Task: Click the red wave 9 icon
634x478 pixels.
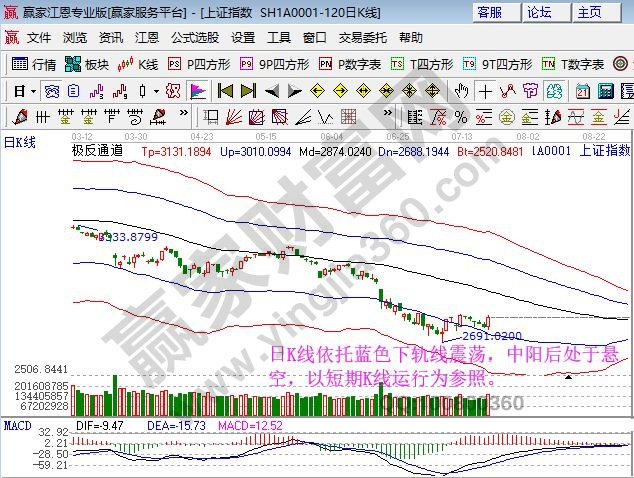Action: pos(120,91)
